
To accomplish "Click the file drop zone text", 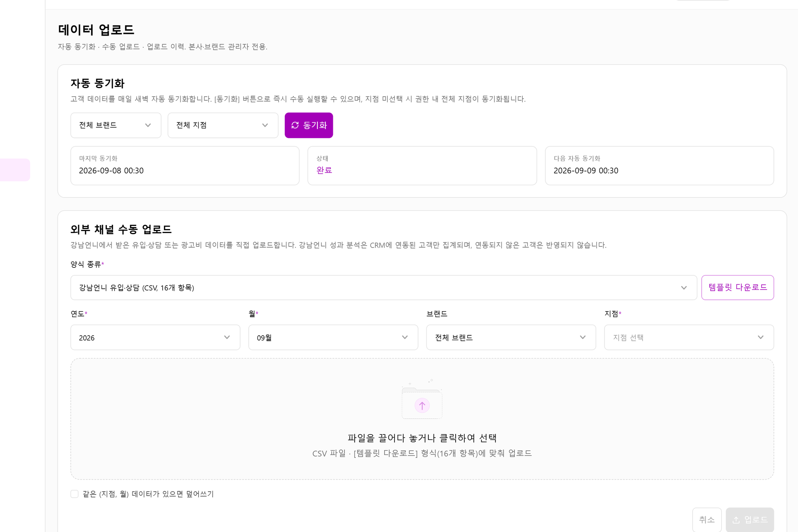I will click(x=422, y=438).
